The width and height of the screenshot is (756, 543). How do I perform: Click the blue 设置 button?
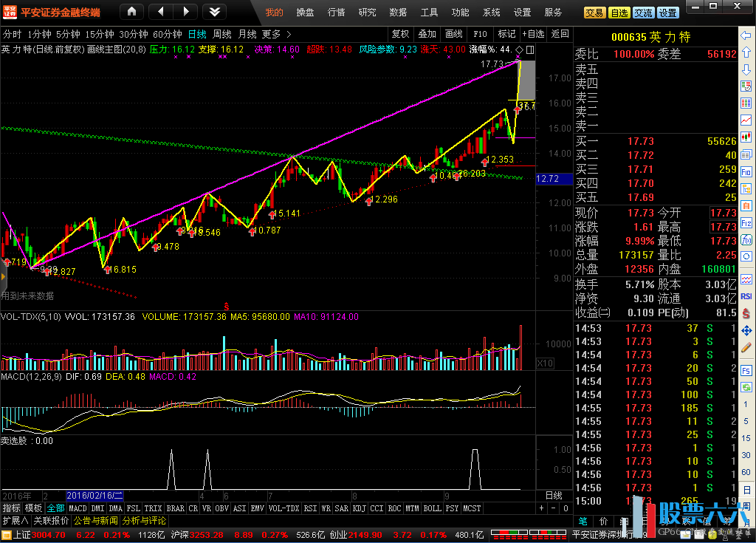pos(667,13)
